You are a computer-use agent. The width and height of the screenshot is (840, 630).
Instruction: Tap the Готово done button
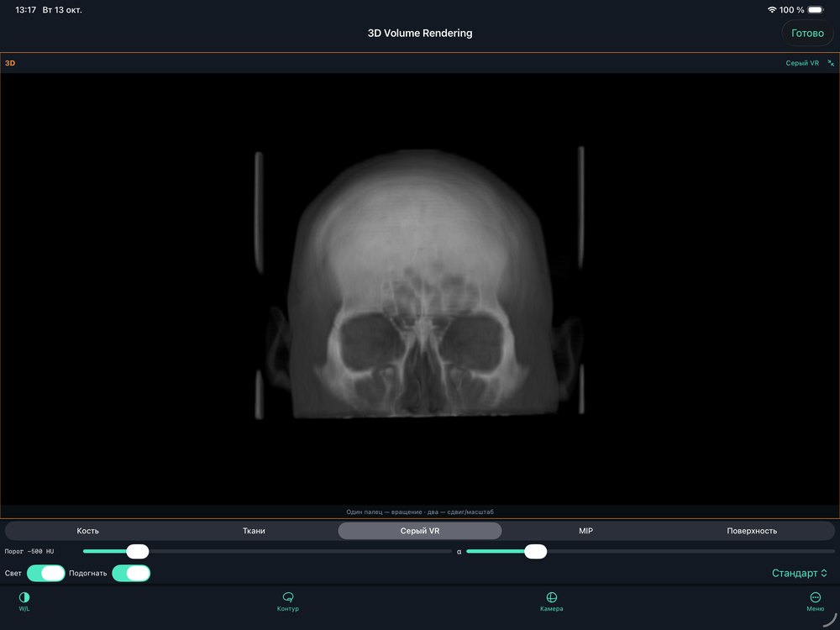807,34
